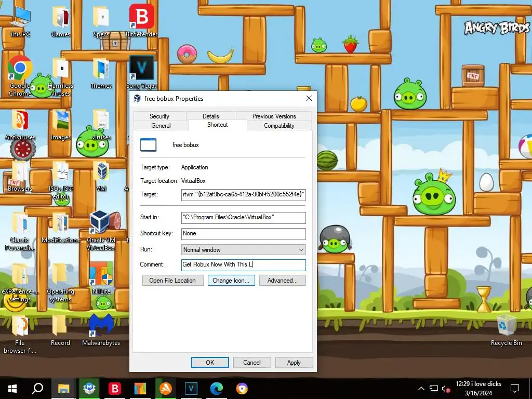
Task: Show hidden system tray icons
Action: pyautogui.click(x=421, y=389)
